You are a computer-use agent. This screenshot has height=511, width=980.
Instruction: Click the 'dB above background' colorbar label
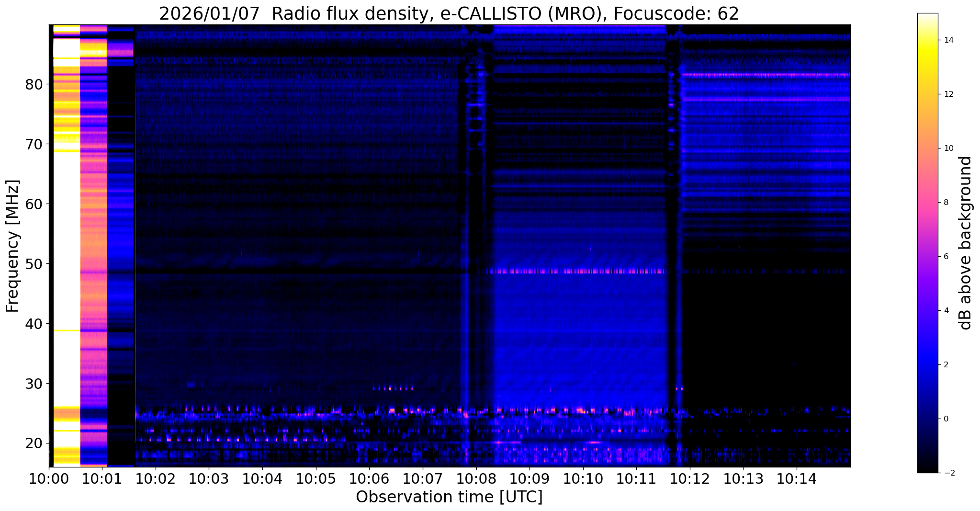(x=966, y=243)
